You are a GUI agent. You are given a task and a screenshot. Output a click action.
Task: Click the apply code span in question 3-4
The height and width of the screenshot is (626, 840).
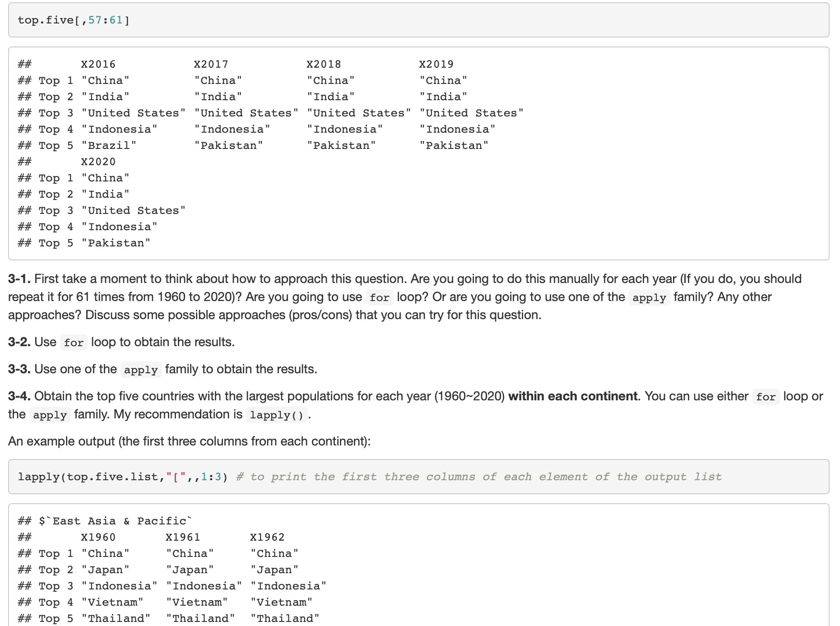coord(50,415)
